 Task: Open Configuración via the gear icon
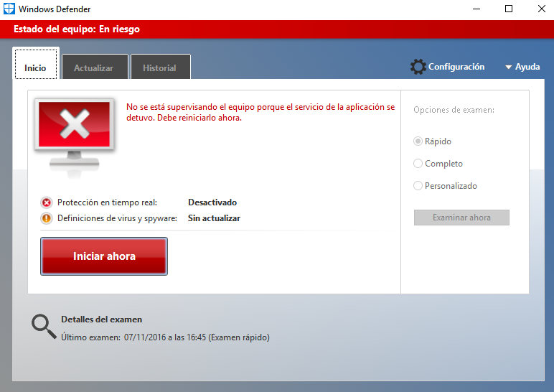(x=418, y=67)
